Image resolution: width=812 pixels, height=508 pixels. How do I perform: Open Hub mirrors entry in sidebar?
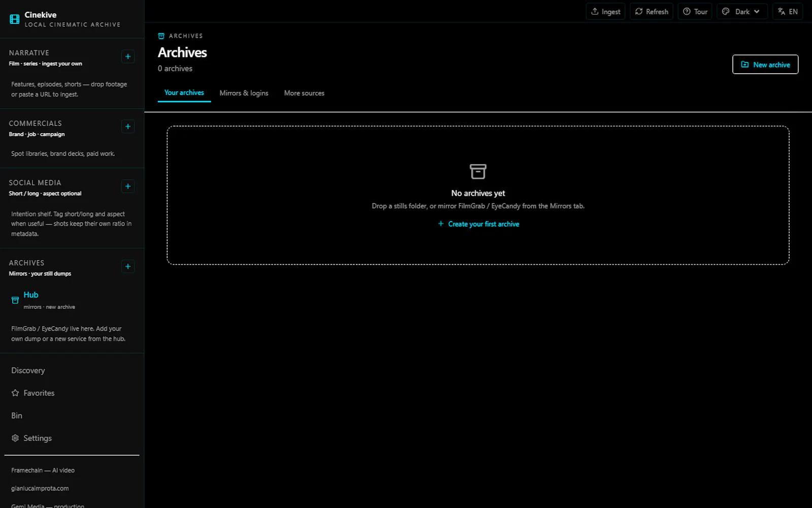[72, 300]
